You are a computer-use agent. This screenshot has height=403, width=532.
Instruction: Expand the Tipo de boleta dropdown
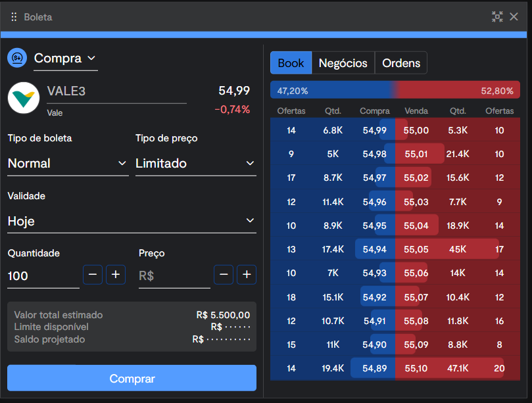pos(67,163)
